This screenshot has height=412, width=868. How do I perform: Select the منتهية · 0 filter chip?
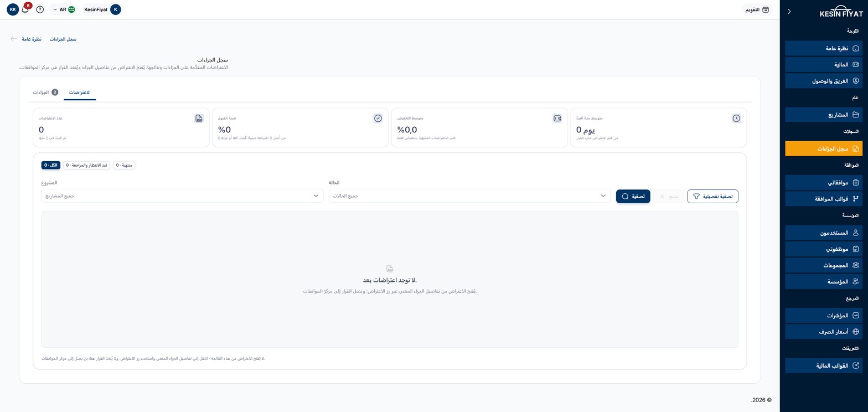(x=124, y=165)
